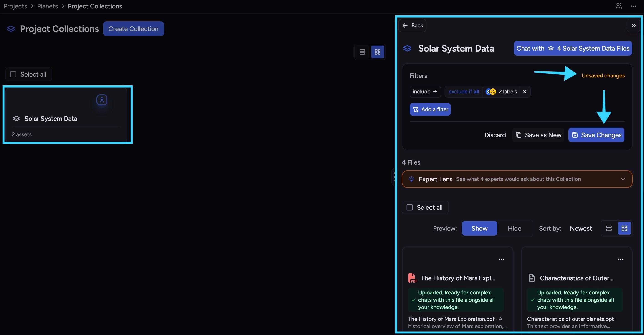The height and width of the screenshot is (335, 644).
Task: Chat with 4 Solar System Data Files
Action: 573,48
